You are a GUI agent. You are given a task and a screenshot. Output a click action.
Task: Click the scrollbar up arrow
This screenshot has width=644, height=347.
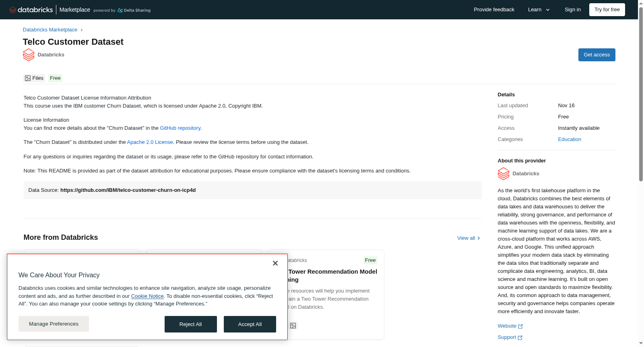(641, 3)
